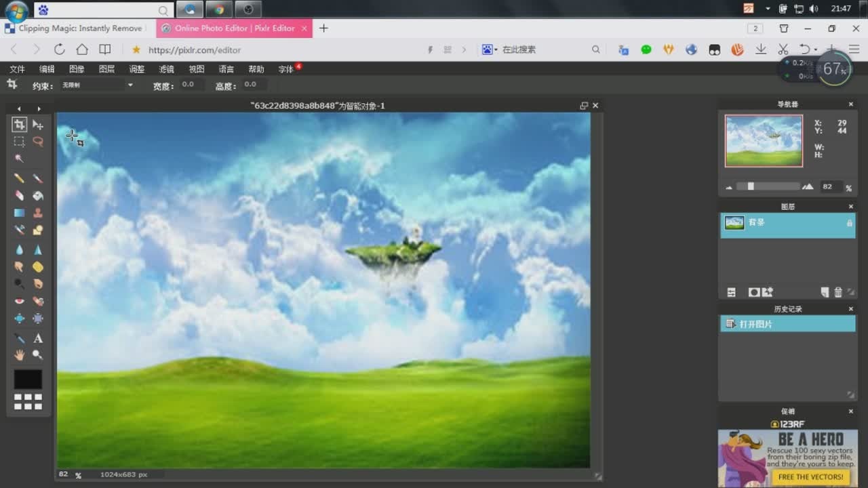Click the 宽度 width input field
Viewport: 868px width, 488px height.
click(x=193, y=85)
